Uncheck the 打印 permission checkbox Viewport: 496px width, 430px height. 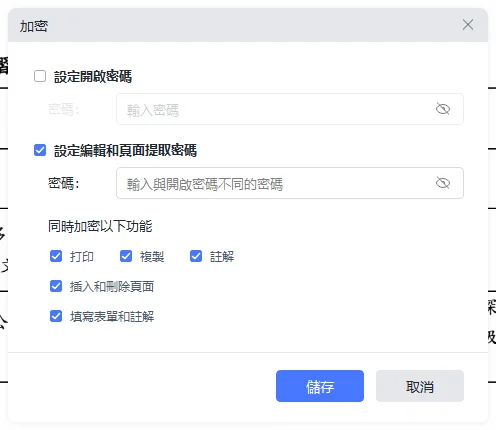pos(56,256)
